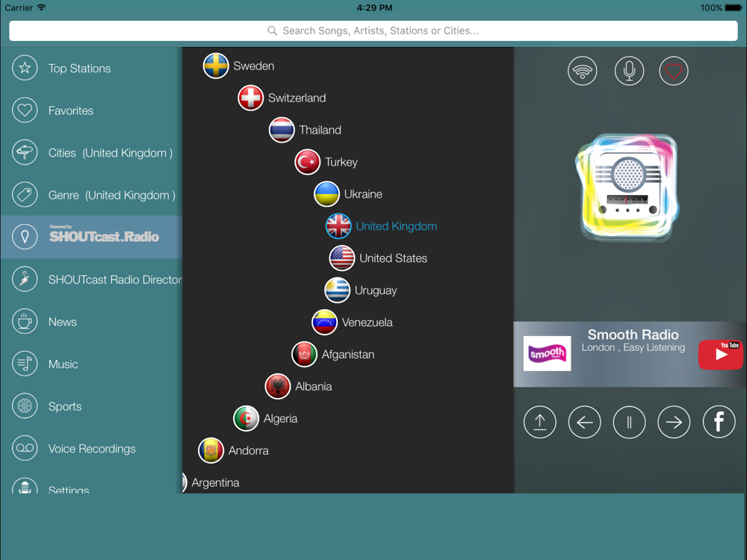
Task: Choose the country name 'Thailand'
Action: pos(320,130)
